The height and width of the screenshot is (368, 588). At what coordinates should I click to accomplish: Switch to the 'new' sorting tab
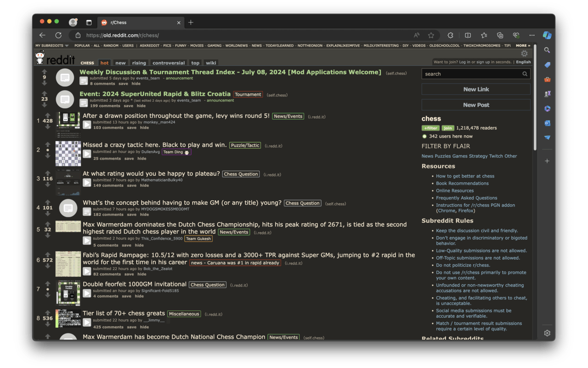point(120,63)
